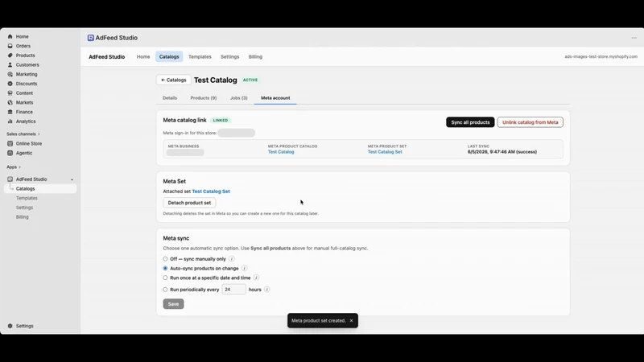Go to Settings in the top nav
Image resolution: width=644 pixels, height=362 pixels.
[229, 56]
